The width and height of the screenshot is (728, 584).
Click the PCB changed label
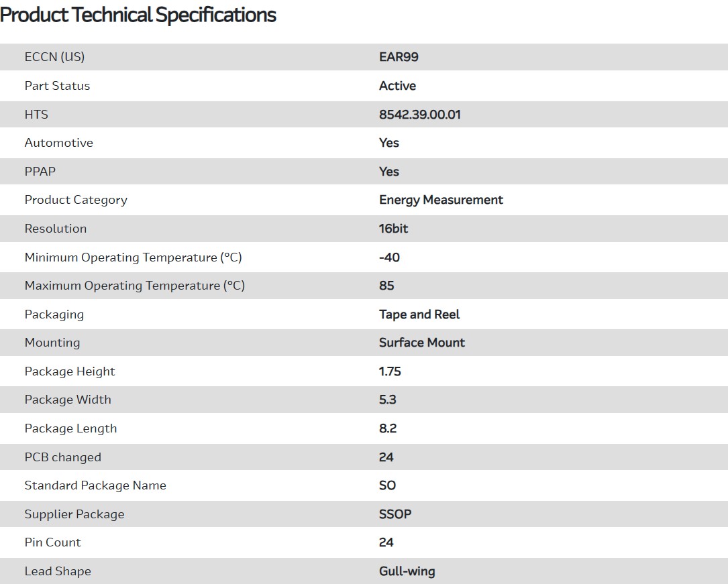[x=62, y=457]
